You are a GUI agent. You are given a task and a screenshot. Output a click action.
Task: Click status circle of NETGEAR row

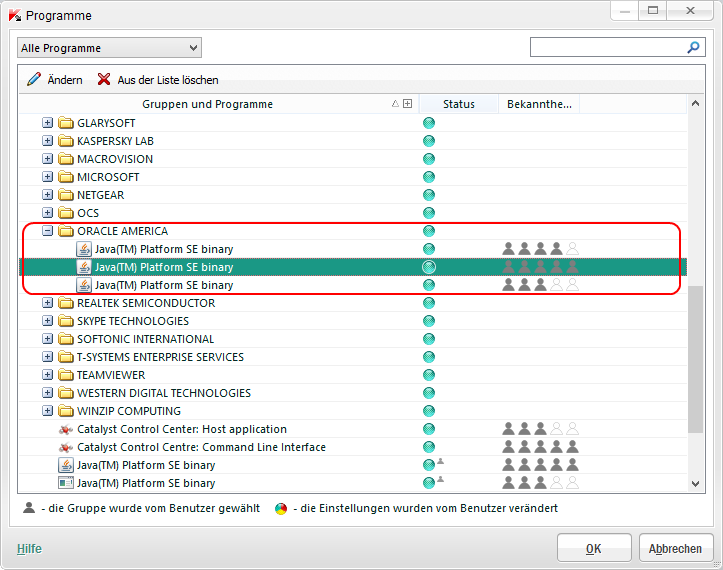(429, 195)
